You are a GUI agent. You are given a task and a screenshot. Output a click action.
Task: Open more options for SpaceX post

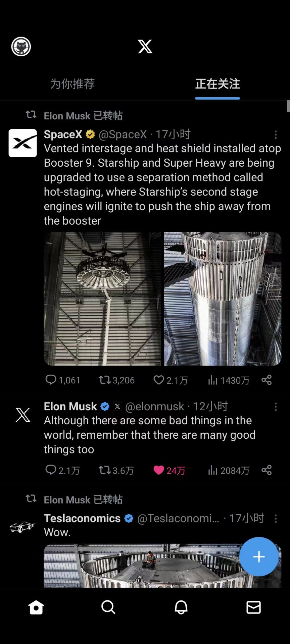(x=276, y=135)
